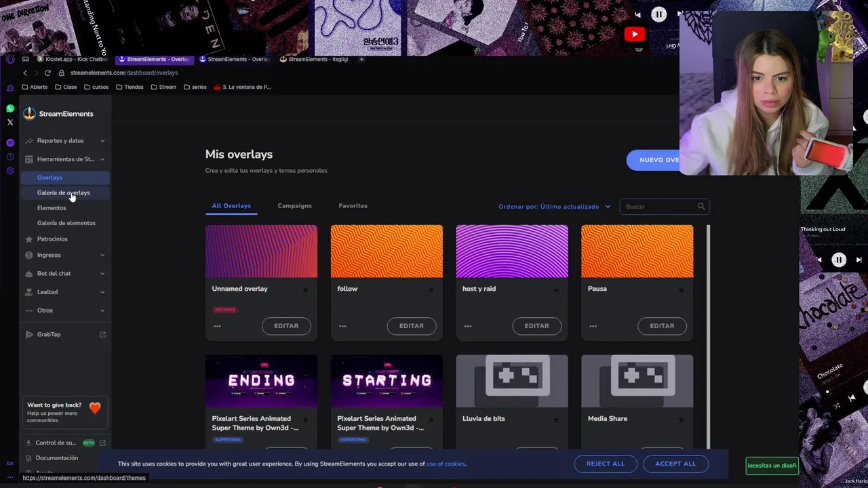Click the search magnifier in Buscar field
The image size is (868, 488).
point(701,206)
